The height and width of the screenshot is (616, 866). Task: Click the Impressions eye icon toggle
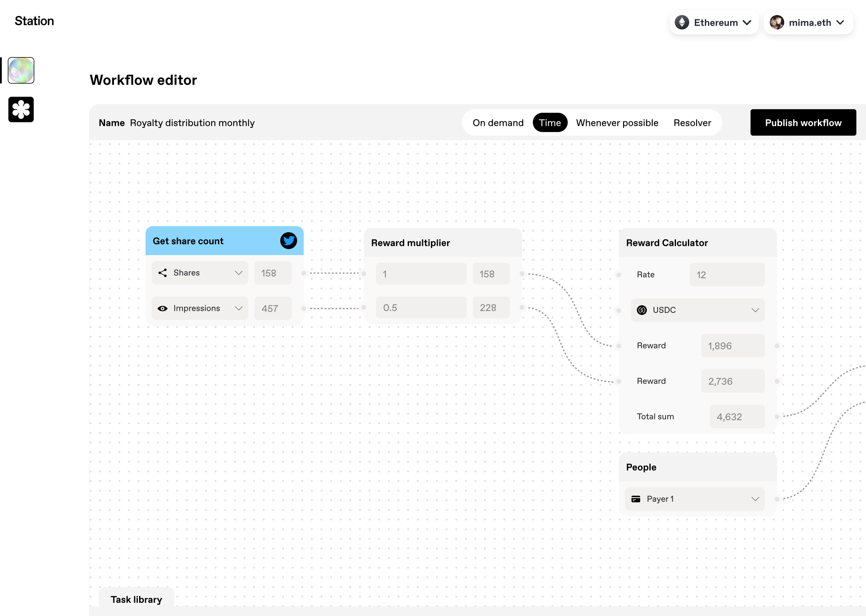pos(162,308)
